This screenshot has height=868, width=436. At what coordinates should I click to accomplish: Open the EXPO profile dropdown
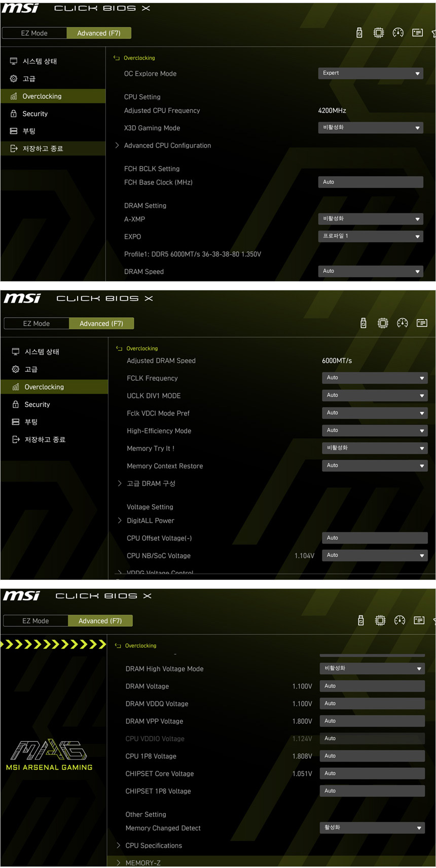tap(371, 236)
